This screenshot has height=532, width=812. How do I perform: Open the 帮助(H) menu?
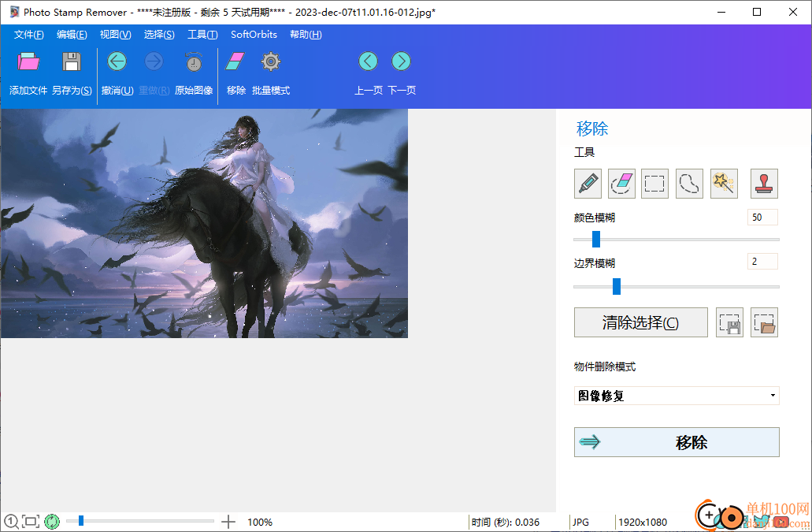tap(306, 35)
